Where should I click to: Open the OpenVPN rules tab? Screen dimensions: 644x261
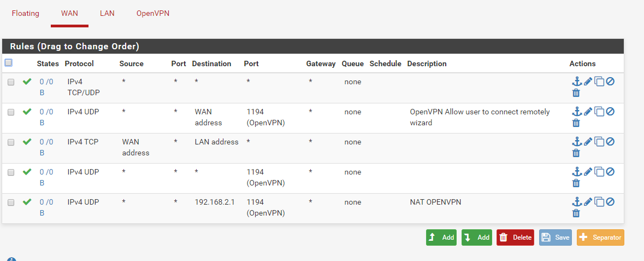coord(153,13)
